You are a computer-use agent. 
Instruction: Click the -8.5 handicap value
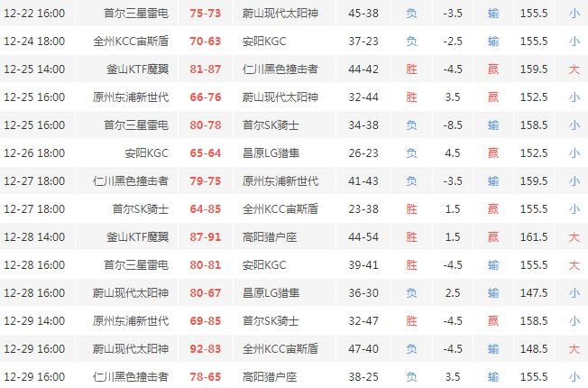[x=453, y=125]
